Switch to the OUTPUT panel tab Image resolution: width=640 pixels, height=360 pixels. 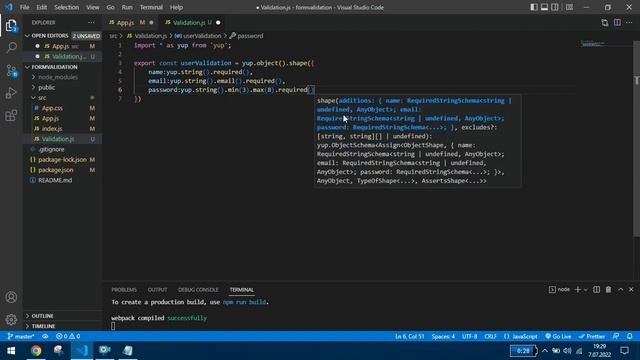click(157, 289)
